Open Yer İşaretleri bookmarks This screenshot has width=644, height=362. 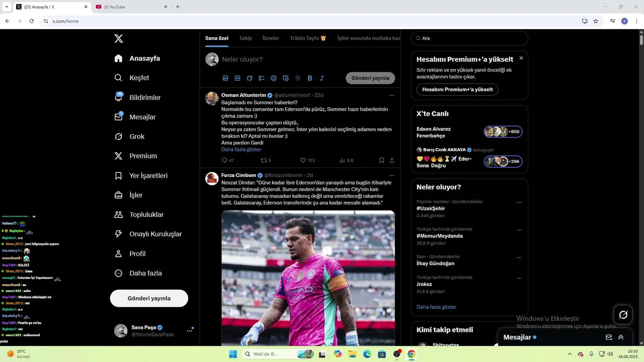tap(141, 175)
